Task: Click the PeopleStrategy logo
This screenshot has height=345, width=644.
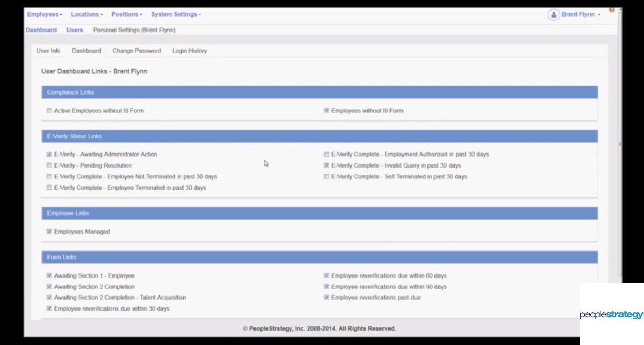Action: click(x=611, y=314)
